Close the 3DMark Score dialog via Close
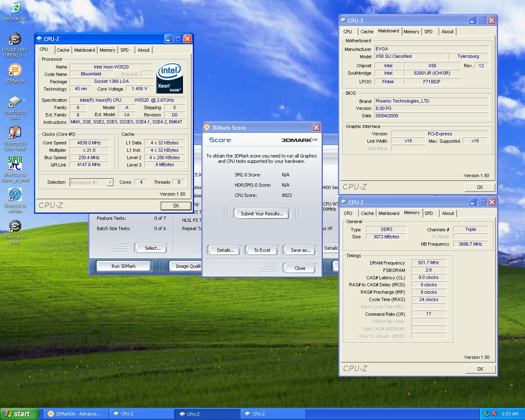 tap(300, 268)
